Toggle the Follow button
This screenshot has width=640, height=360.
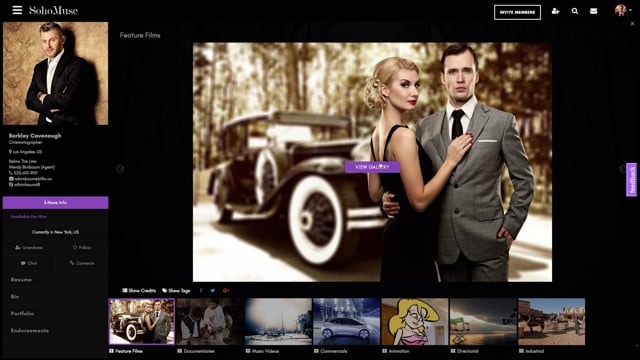(82, 247)
